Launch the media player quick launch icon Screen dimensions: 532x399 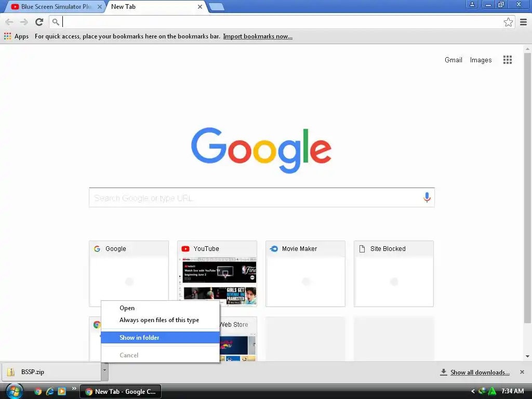[62, 392]
